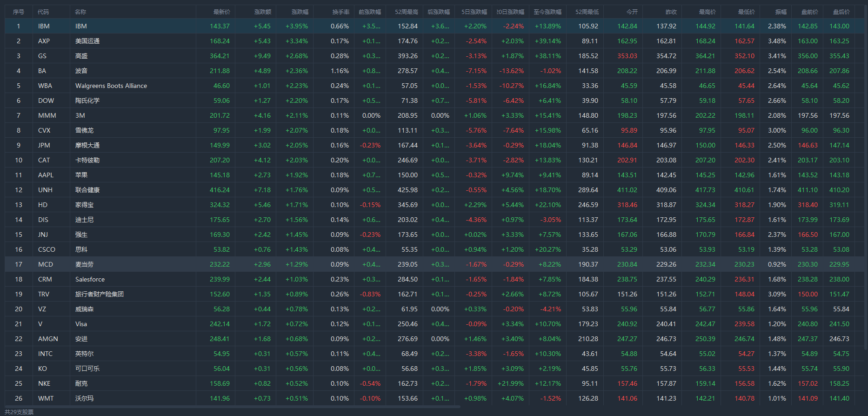The height and width of the screenshot is (416, 868).
Task: Select the TRV row name 旅行者财产险集团
Action: tap(100, 294)
